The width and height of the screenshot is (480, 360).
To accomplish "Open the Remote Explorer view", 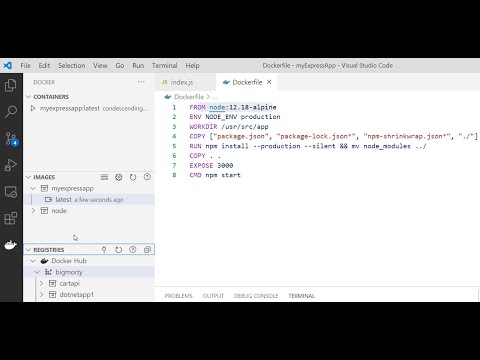I will pos(11,192).
